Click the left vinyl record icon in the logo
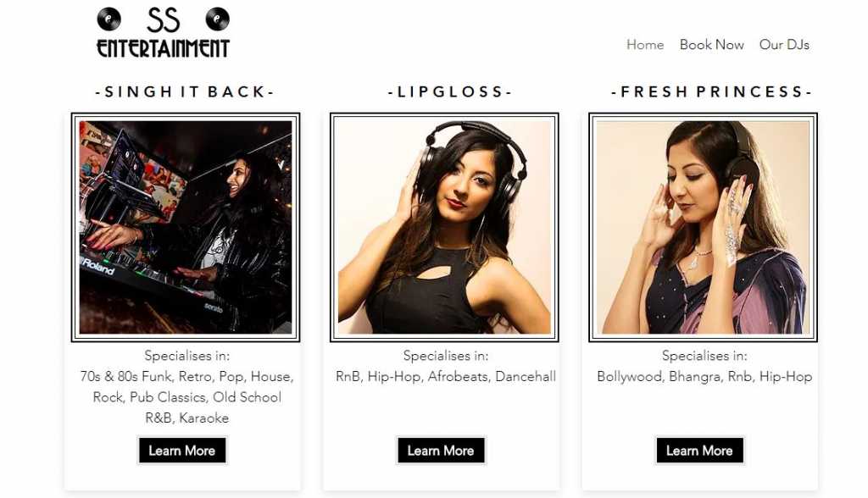The width and height of the screenshot is (868, 498). pyautogui.click(x=109, y=19)
